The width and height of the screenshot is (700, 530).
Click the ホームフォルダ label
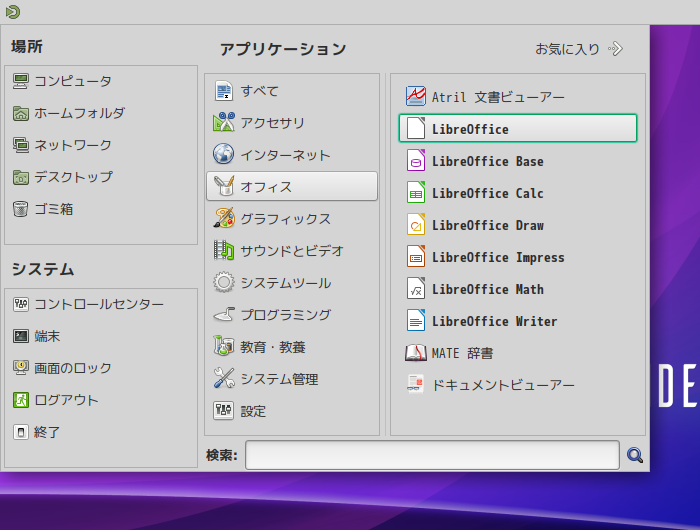coord(79,113)
